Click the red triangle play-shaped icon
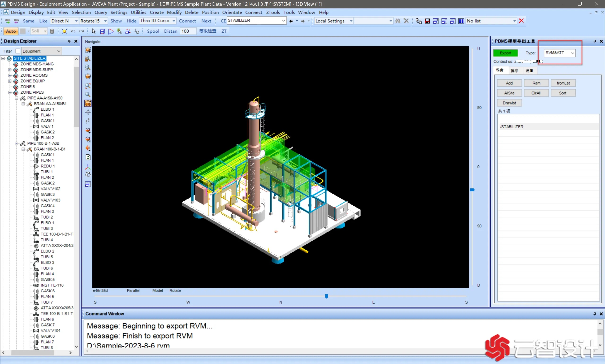The image size is (605, 364). click(x=111, y=31)
